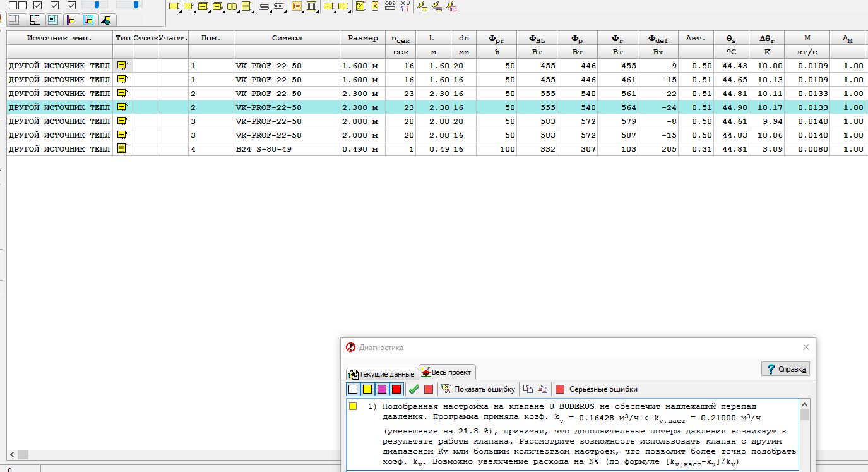Toggle the red error filter in Diagnostics
The image size is (868, 472).
(396, 389)
